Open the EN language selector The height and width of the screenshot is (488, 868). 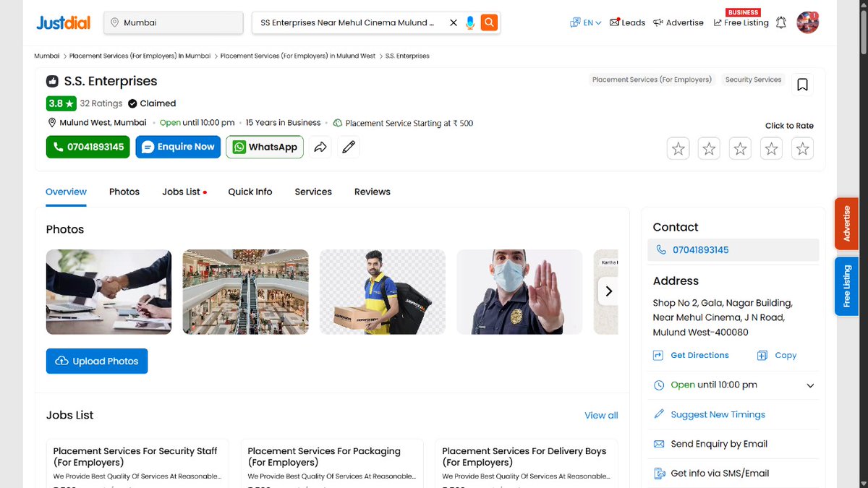tap(586, 22)
